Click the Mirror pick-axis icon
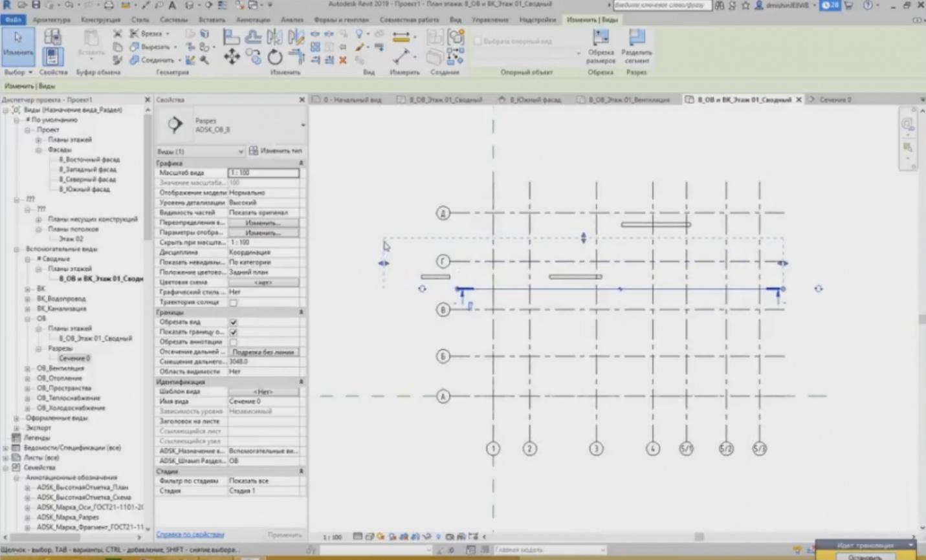 (x=275, y=37)
